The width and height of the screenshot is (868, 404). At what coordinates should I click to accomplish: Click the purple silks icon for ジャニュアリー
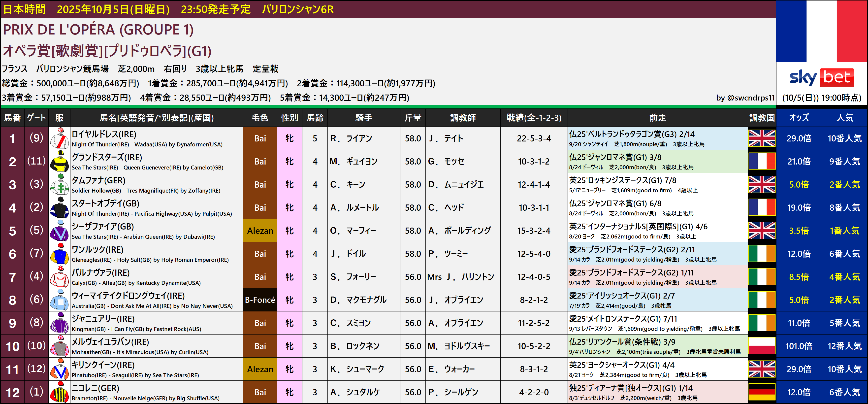59,323
